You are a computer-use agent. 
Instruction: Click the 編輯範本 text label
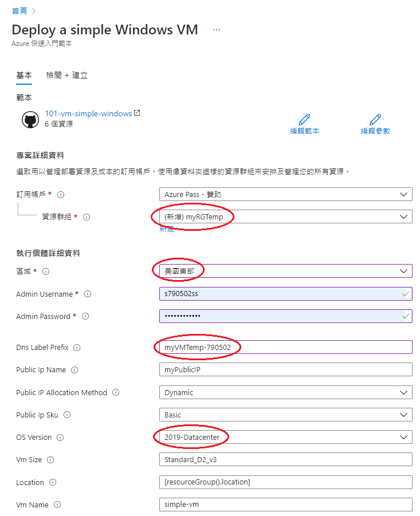pos(304,131)
